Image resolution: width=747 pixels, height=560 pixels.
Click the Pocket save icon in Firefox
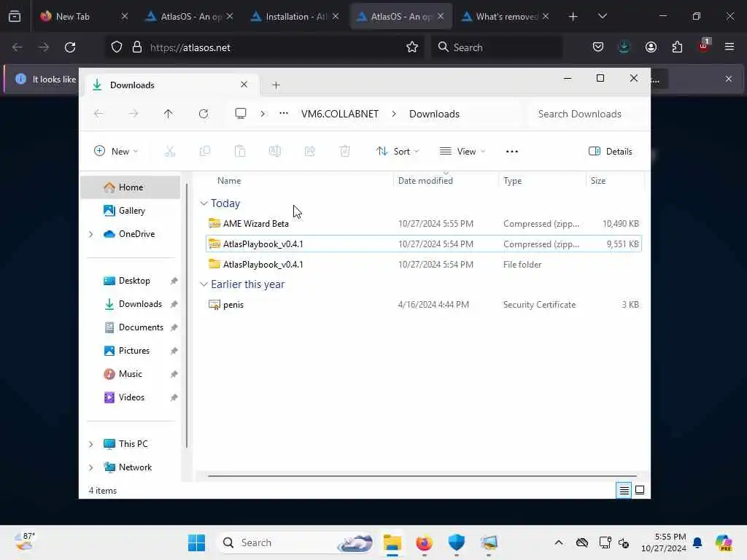pyautogui.click(x=598, y=47)
